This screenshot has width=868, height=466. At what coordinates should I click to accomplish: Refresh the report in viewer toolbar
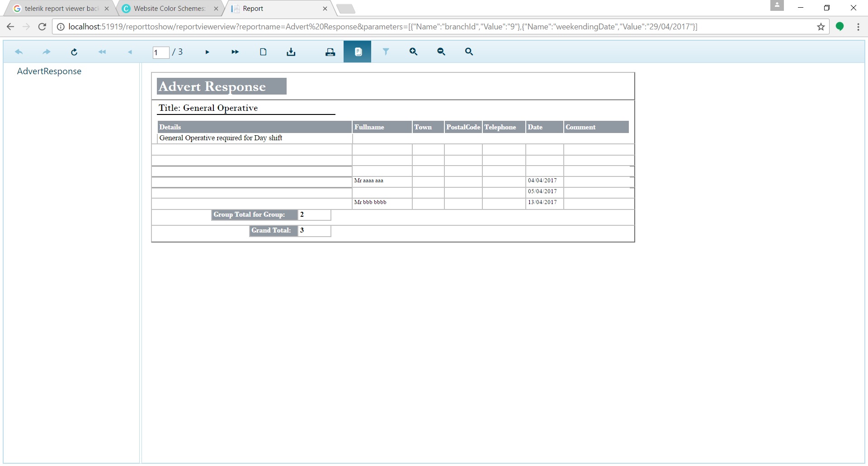(x=74, y=52)
